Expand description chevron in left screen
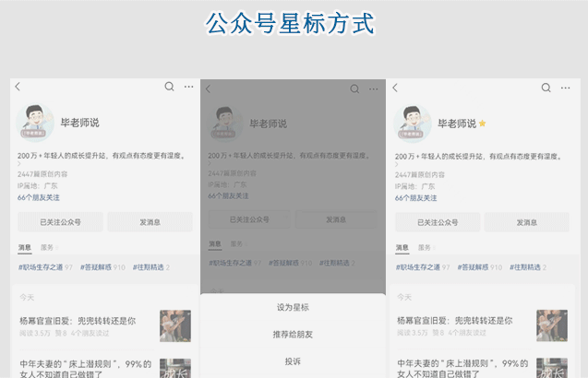 [19, 164]
